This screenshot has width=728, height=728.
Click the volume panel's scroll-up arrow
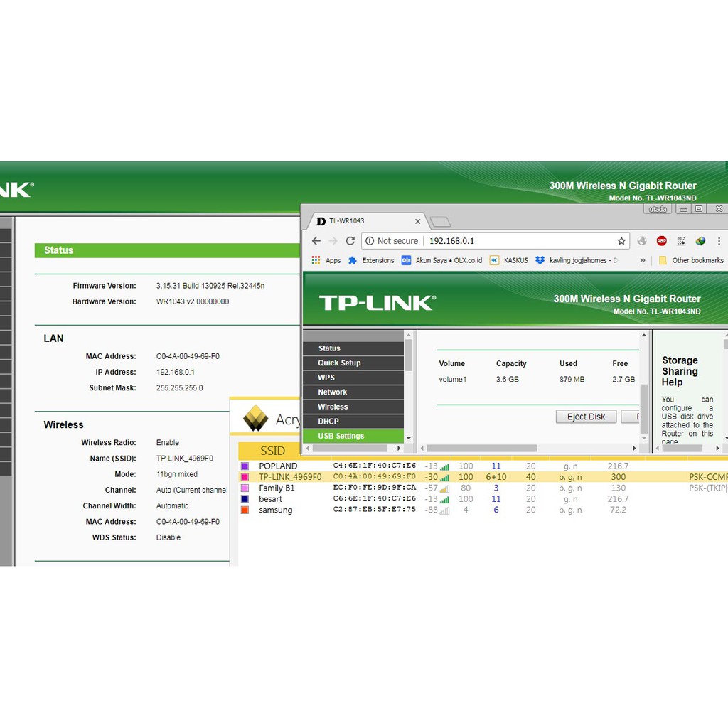(644, 335)
